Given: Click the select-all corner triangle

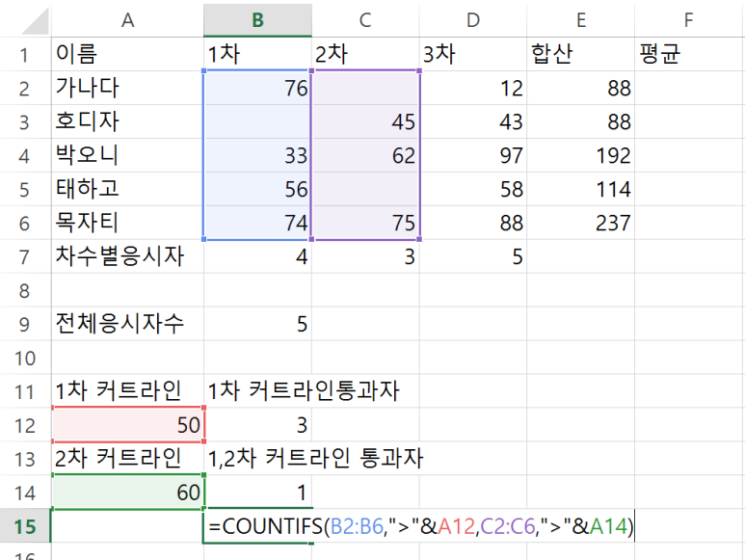Looking at the screenshot, I should coord(35,21).
